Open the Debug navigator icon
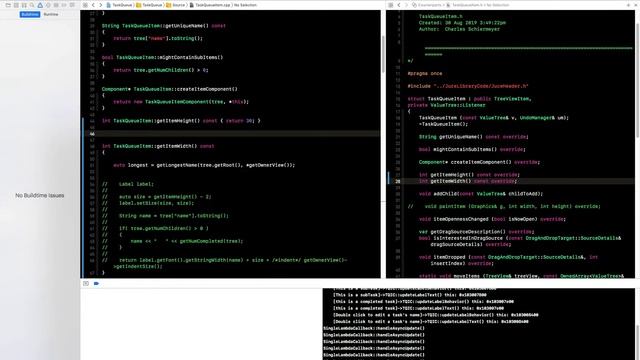The image size is (640, 360). pos(56,5)
